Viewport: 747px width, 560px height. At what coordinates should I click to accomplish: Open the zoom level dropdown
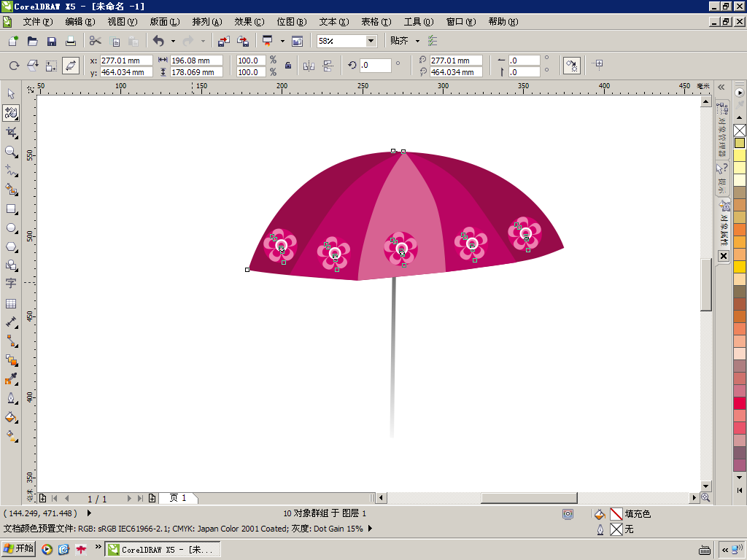pyautogui.click(x=371, y=41)
